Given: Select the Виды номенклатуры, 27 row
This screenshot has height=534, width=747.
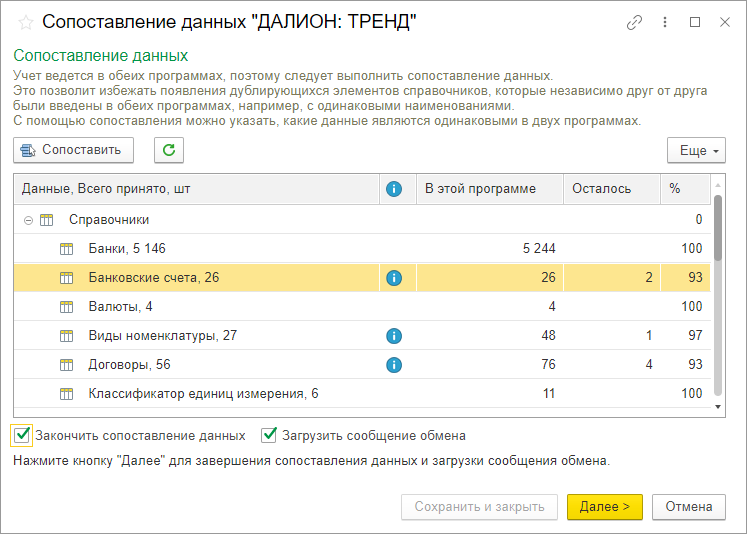Looking at the screenshot, I should (x=362, y=336).
